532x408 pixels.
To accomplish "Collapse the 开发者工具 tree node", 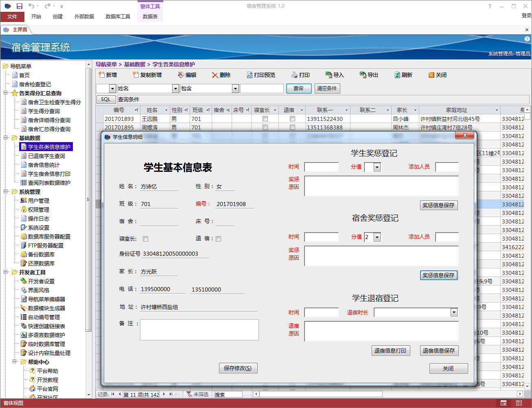I will (6, 272).
